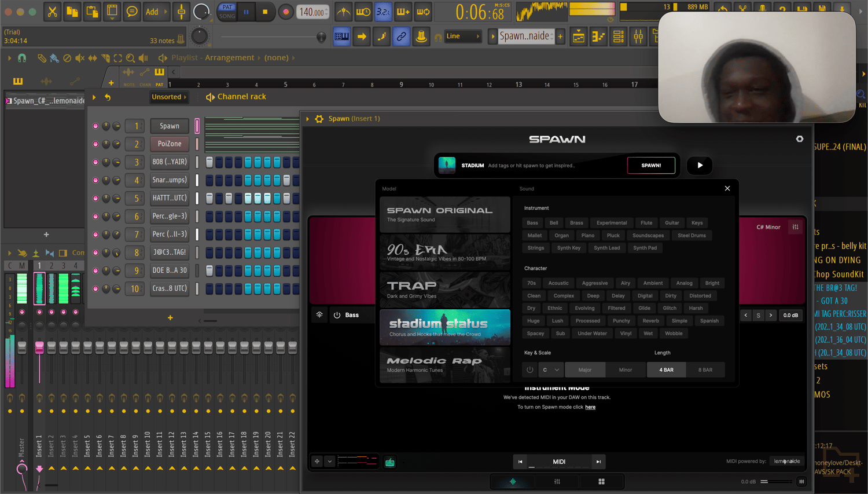This screenshot has width=868, height=494.
Task: Click the green MIDI keyboard icon in Spawn
Action: coord(390,462)
